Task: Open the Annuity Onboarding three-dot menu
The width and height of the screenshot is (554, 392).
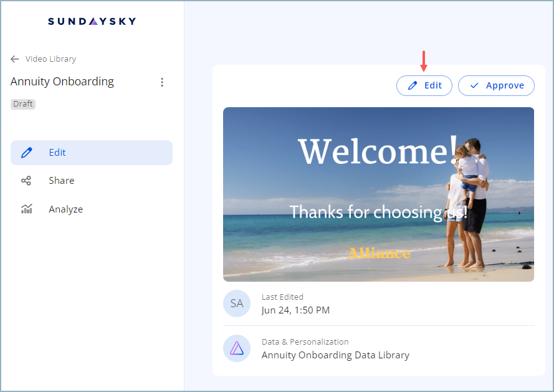Action: click(162, 82)
